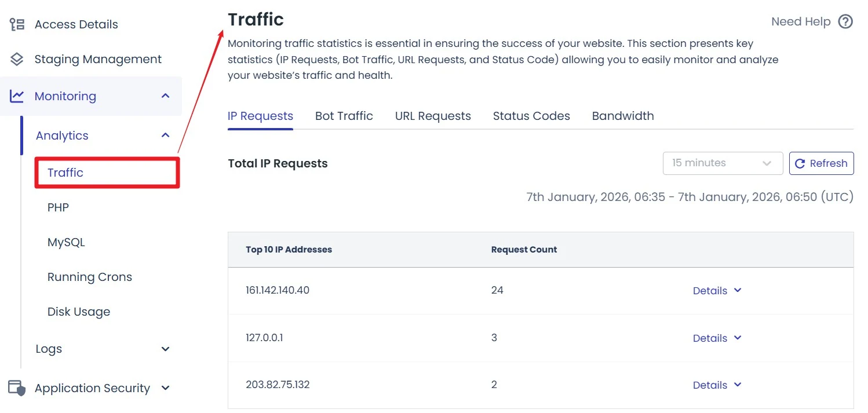Click the Access Details icon in sidebar
Image resolution: width=868 pixels, height=413 pixels.
click(17, 24)
